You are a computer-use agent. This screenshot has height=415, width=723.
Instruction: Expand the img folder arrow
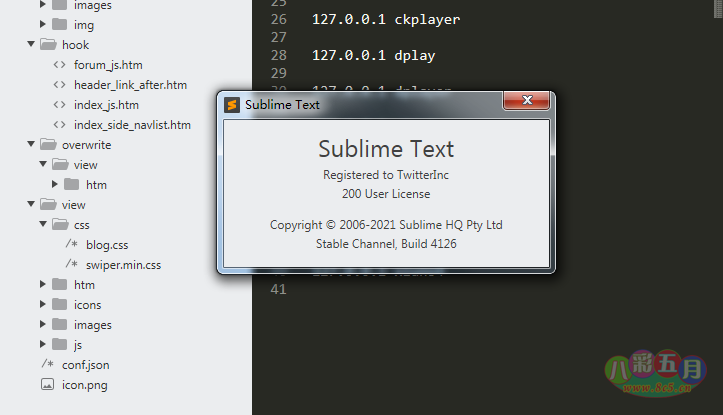pos(43,24)
